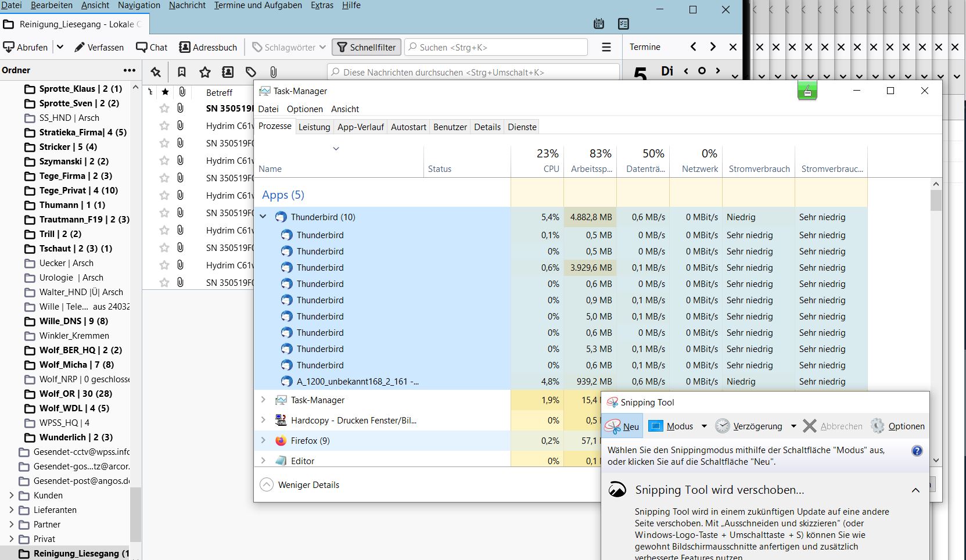Click Neu in Snipping Tool
Image resolution: width=966 pixels, height=560 pixels.
pos(622,426)
